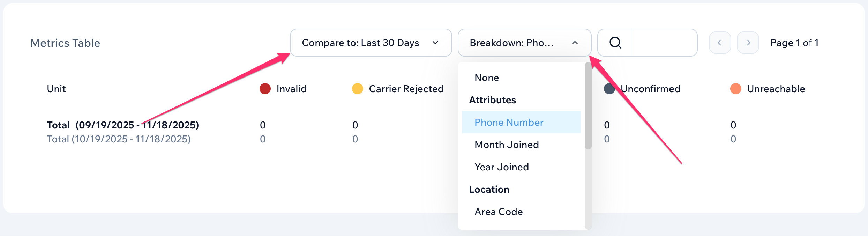Image resolution: width=868 pixels, height=236 pixels.
Task: Click the Unit column header
Action: tap(56, 89)
